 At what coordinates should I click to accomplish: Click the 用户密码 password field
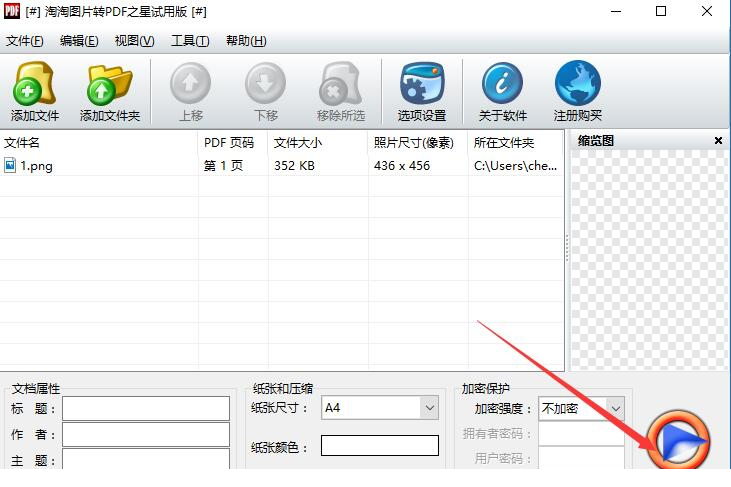coord(581,458)
